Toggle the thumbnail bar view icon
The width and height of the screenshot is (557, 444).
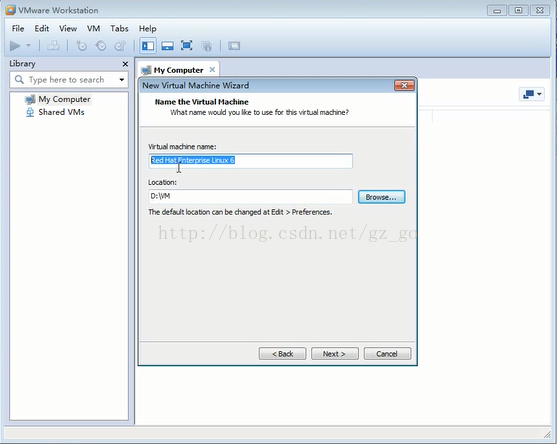click(x=167, y=46)
